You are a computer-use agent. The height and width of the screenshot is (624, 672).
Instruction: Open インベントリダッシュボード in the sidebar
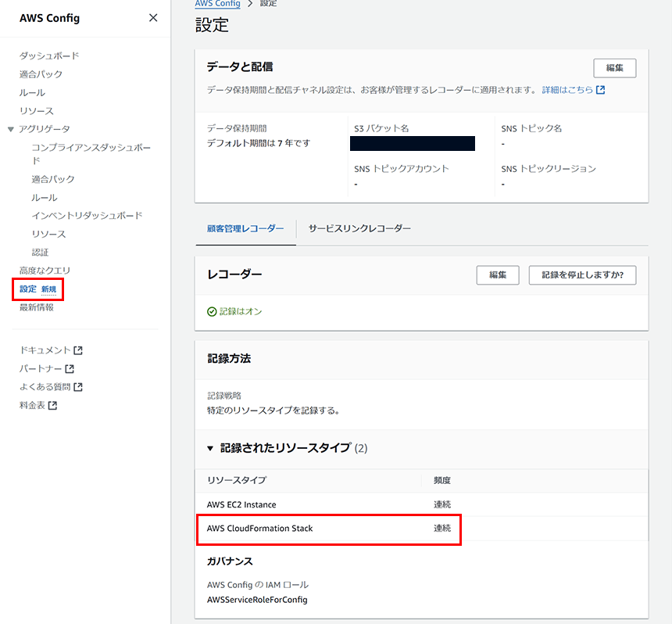pos(87,215)
